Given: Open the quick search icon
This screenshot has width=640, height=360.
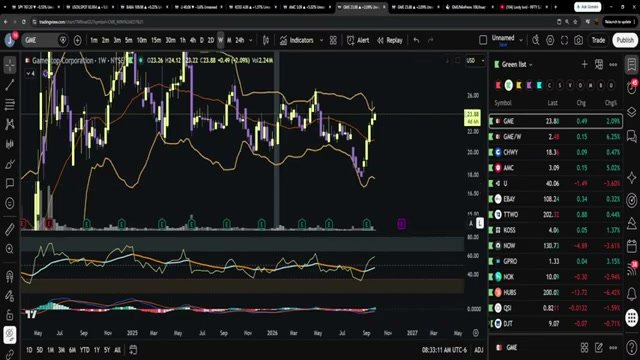Looking at the screenshot, I should tap(536, 40).
